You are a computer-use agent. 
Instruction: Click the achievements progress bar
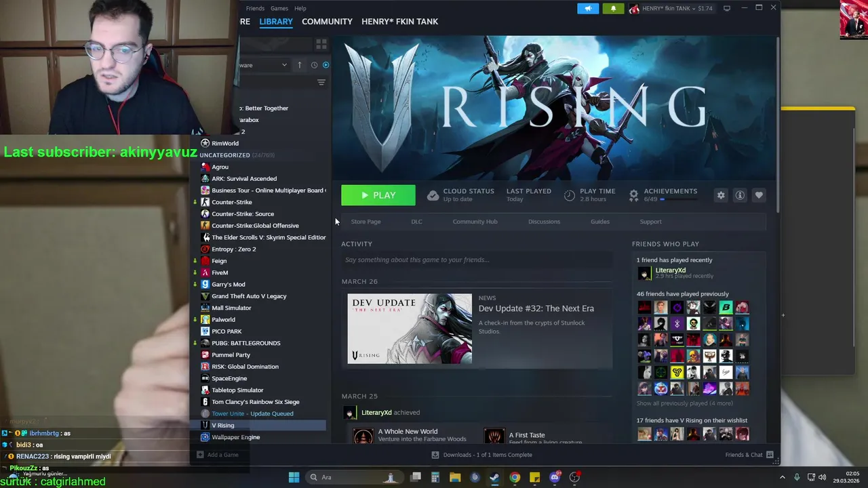point(678,199)
